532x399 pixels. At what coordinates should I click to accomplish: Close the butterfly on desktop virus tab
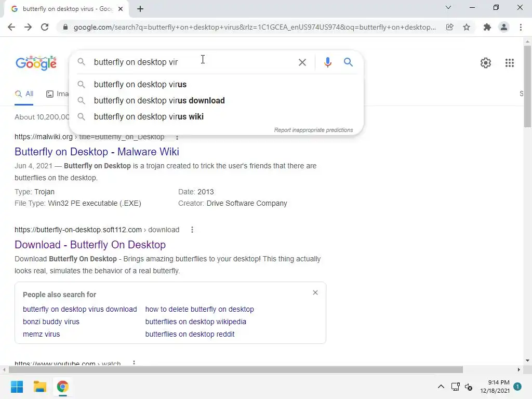point(121,9)
